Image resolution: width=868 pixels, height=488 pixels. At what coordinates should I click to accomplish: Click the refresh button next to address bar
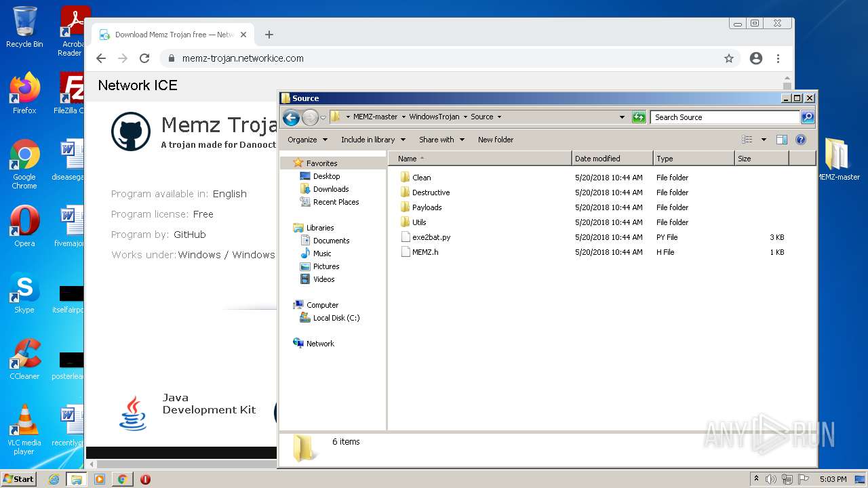639,117
